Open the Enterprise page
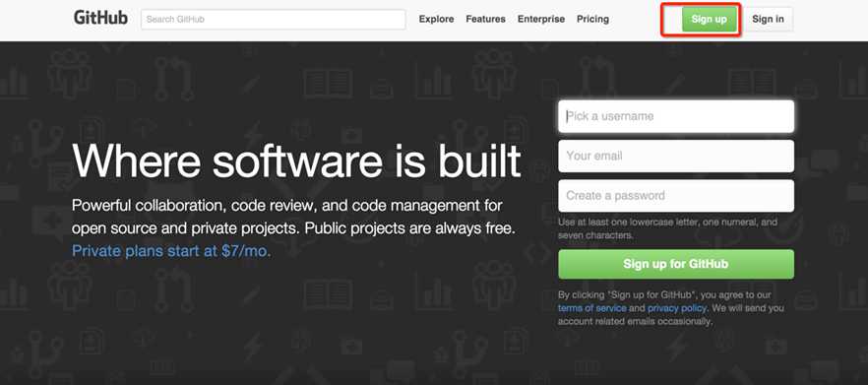Image resolution: width=868 pixels, height=385 pixels. tap(541, 19)
